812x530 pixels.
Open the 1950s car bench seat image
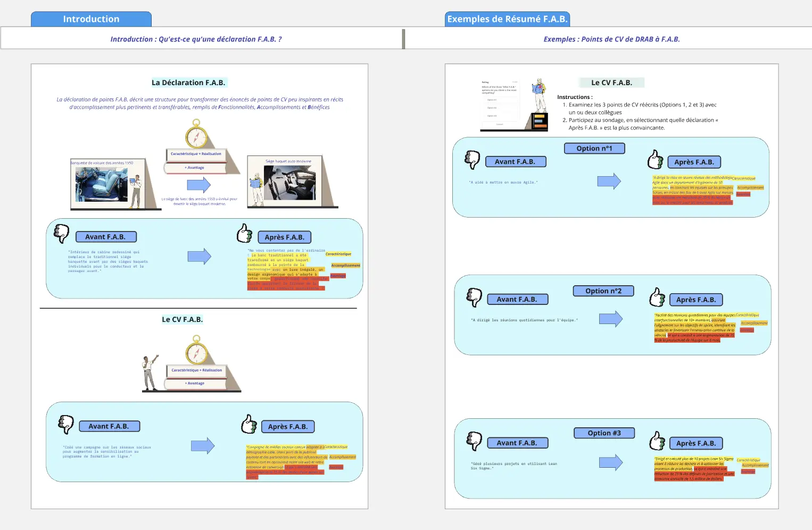coord(102,185)
